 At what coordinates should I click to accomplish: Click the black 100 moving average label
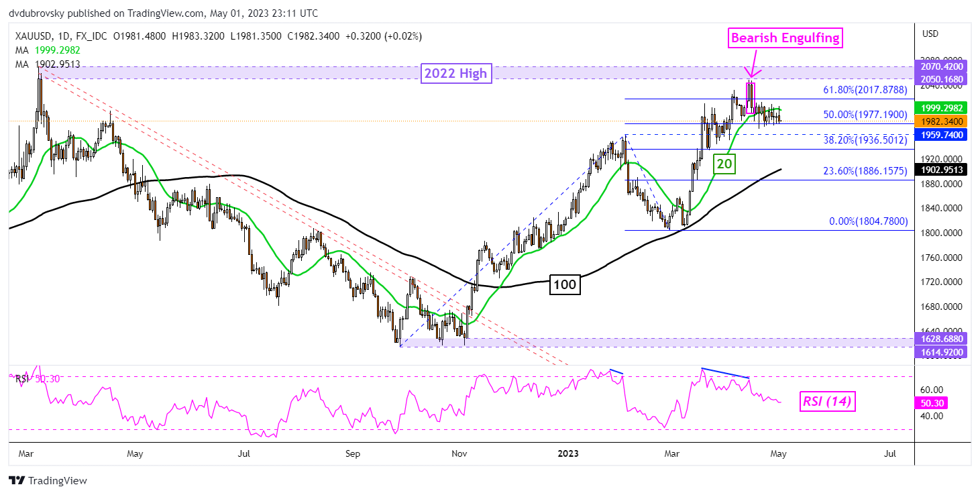click(565, 286)
